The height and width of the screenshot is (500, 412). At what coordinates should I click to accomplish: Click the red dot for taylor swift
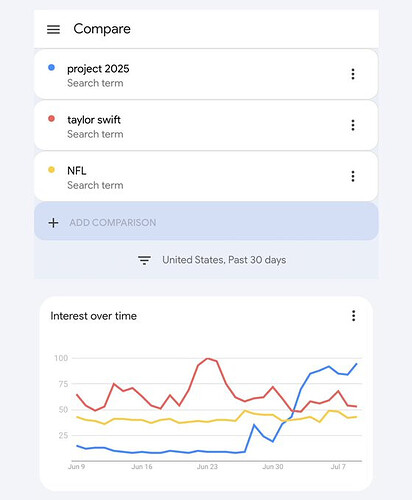[x=51, y=119]
